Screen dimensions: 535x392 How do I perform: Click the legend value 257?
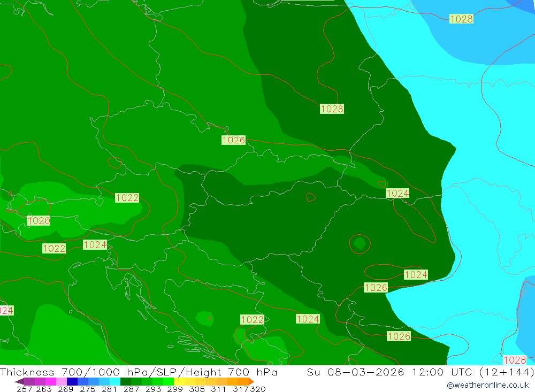point(24,389)
